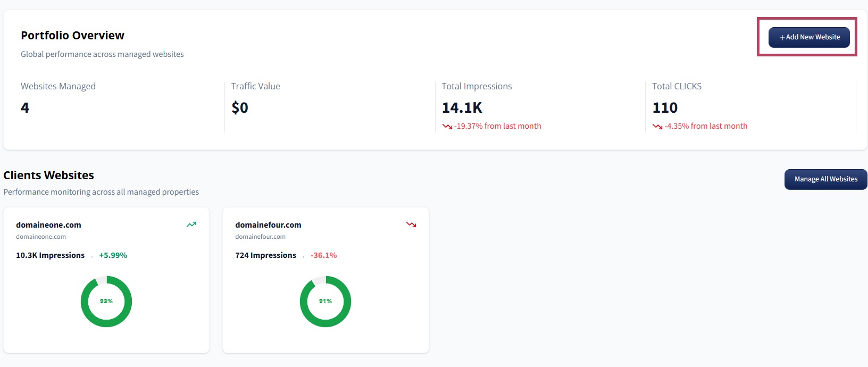Screen dimensions: 868x367
Task: Click the small domainefour.com URL subtitle
Action: tap(260, 237)
